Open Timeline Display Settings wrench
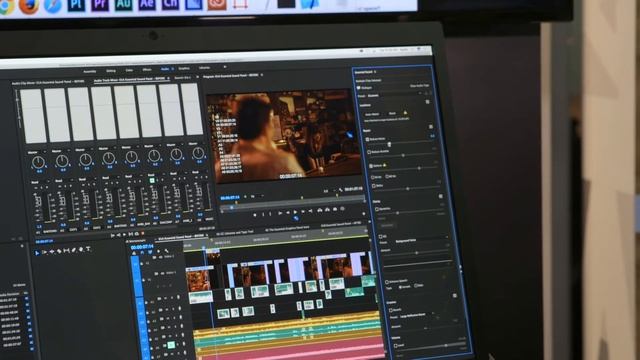This screenshot has width=640, height=360. (x=167, y=251)
